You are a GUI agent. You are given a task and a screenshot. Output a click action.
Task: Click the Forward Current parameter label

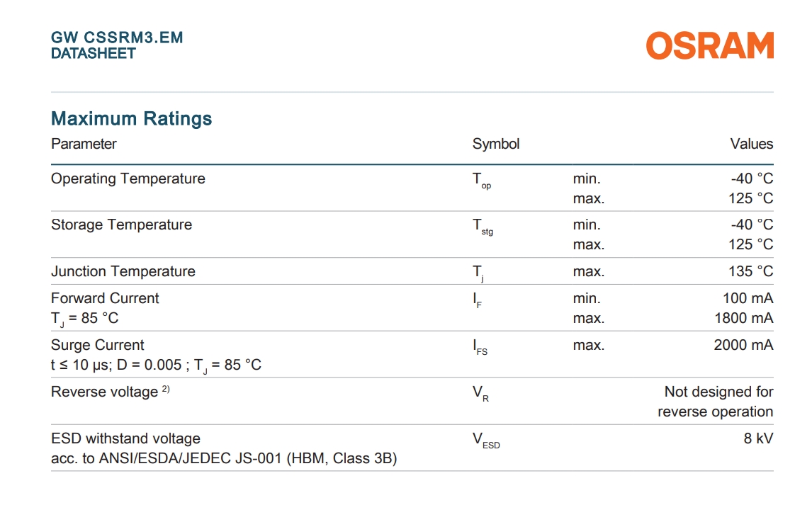105,298
